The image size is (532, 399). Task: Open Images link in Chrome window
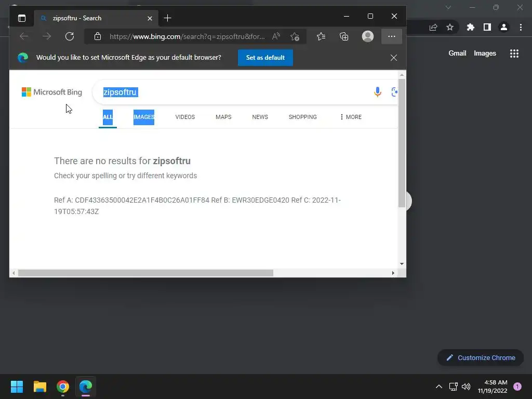(485, 54)
